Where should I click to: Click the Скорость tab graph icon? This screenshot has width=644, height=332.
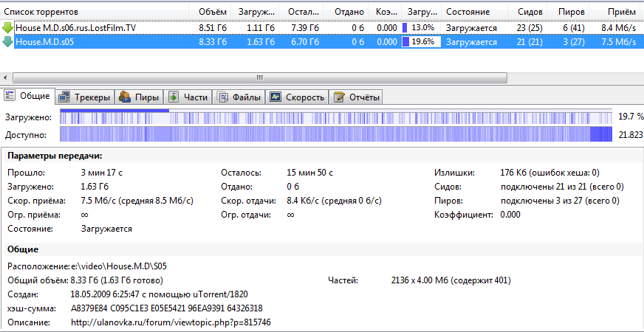click(x=275, y=97)
